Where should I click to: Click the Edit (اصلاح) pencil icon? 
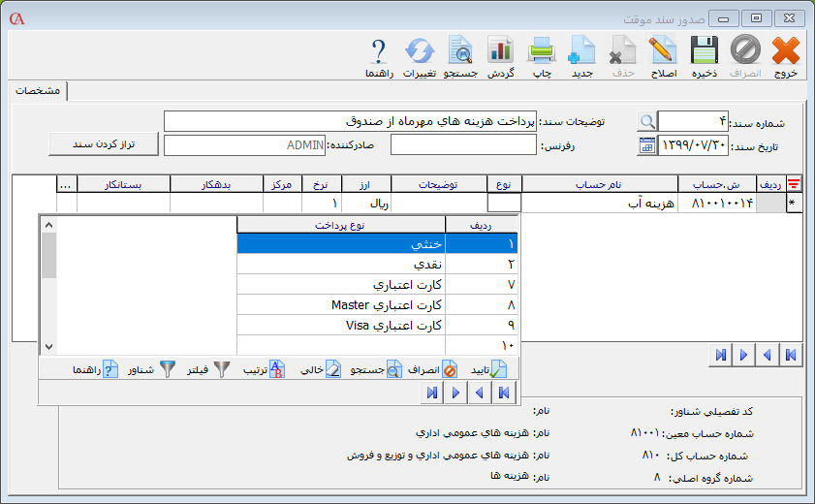(663, 50)
